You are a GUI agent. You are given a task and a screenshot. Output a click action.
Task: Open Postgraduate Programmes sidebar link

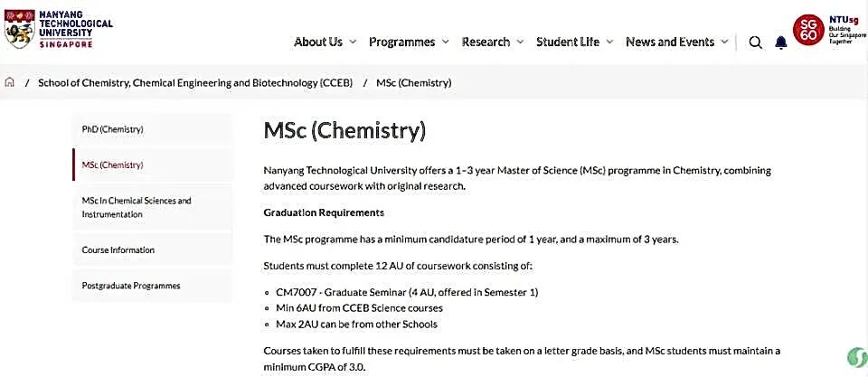pos(131,286)
